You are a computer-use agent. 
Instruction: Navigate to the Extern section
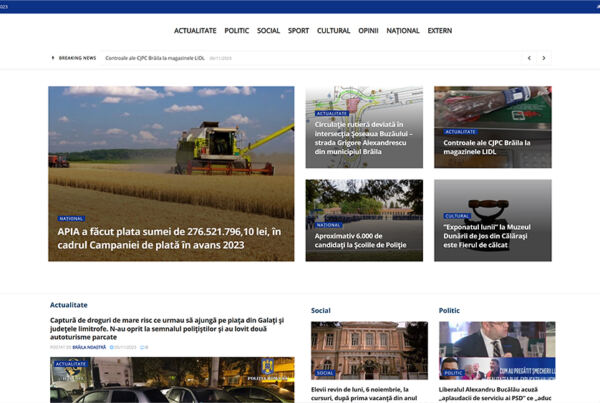(440, 31)
